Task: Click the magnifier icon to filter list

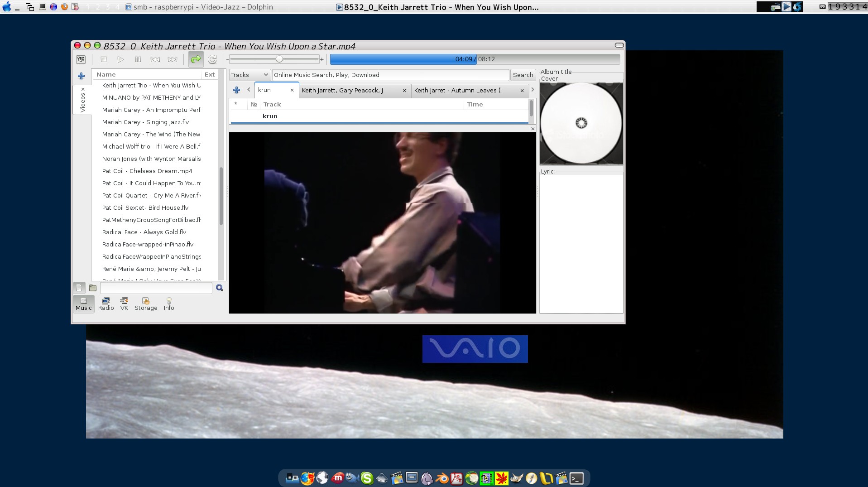Action: click(220, 288)
